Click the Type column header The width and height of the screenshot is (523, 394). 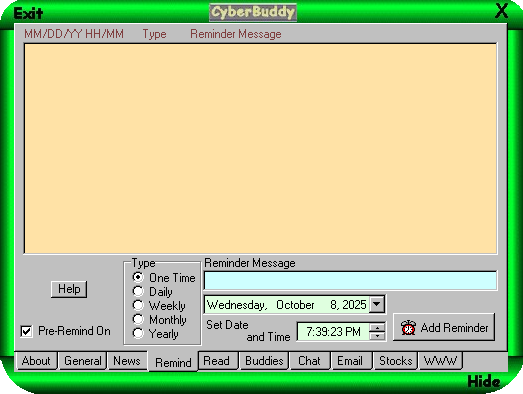pos(154,34)
